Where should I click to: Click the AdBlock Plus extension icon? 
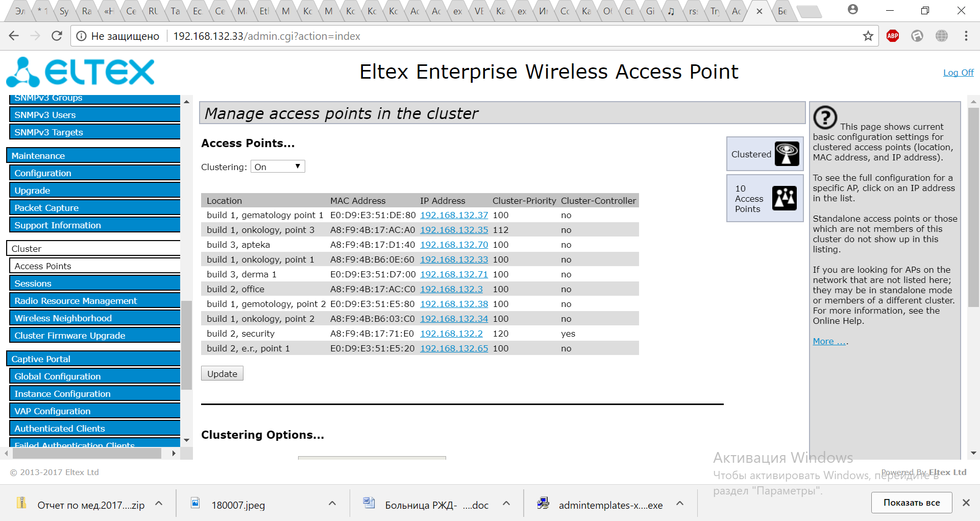(x=893, y=36)
